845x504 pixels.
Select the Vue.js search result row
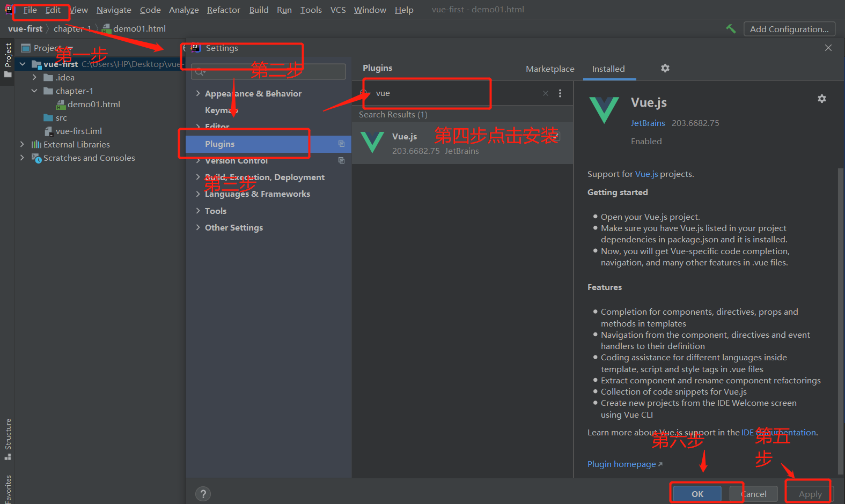pyautogui.click(x=462, y=143)
